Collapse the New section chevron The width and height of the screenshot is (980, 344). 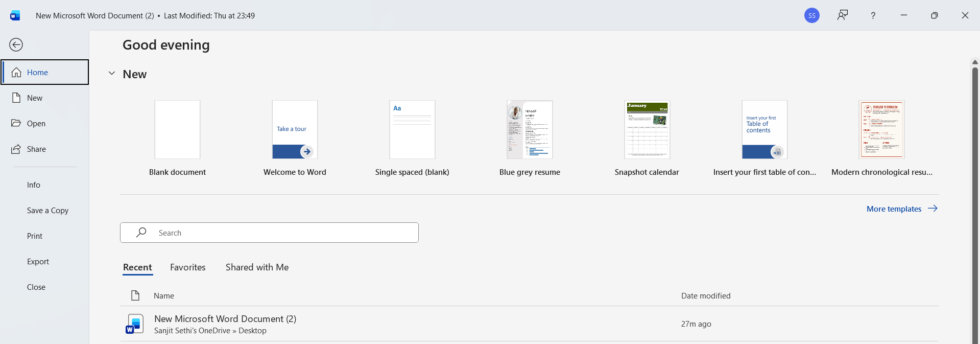pos(112,74)
